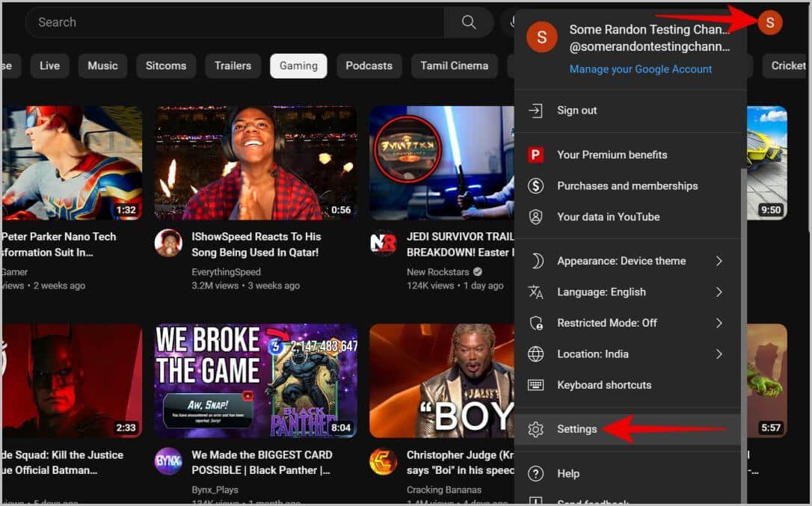Expand Restricted Mode: Off submenu arrow
The image size is (812, 506).
(719, 323)
